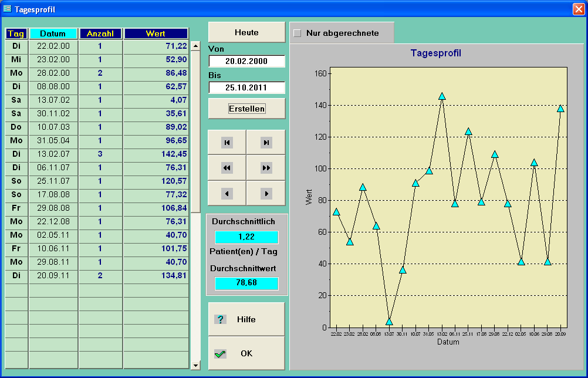Open Hilfe with the question mark icon

246,319
